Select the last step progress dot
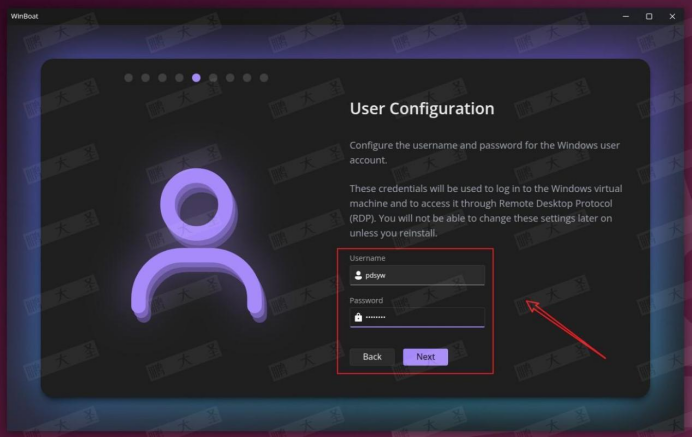 [x=264, y=78]
